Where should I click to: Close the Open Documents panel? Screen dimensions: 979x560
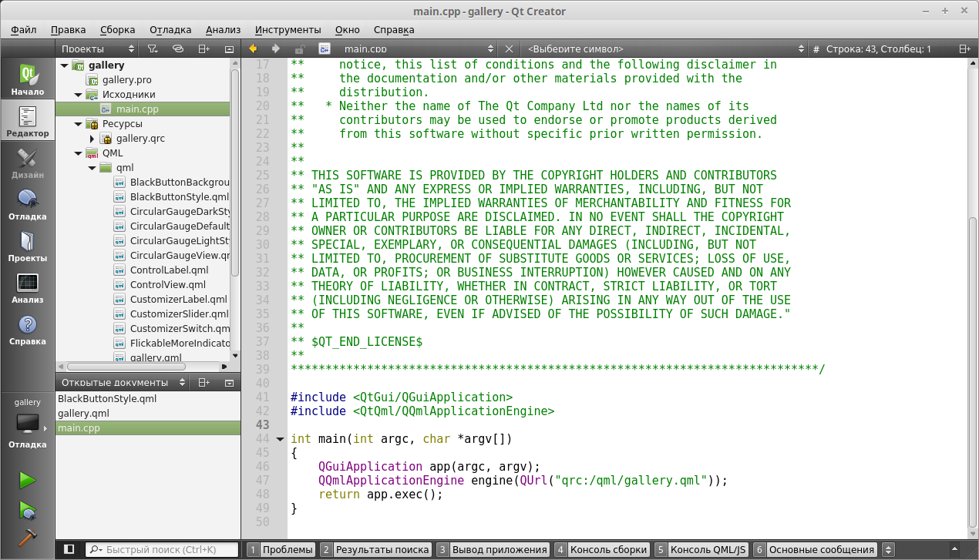coord(229,382)
